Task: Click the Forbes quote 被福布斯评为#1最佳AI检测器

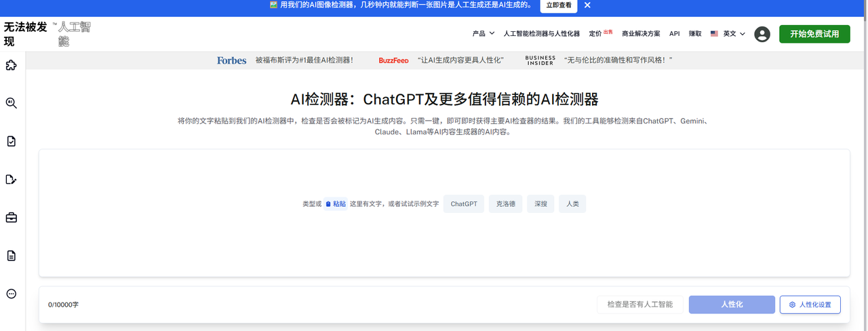Action: point(304,60)
